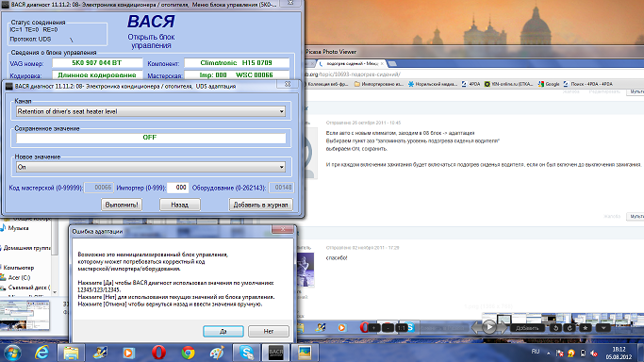Launch Opera browser from taskbar
644x362 pixels.
159,353
